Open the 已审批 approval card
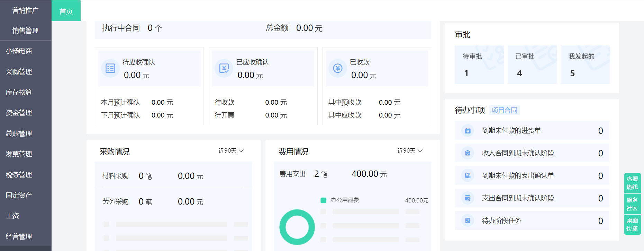The height and width of the screenshot is (251, 644). [532, 64]
